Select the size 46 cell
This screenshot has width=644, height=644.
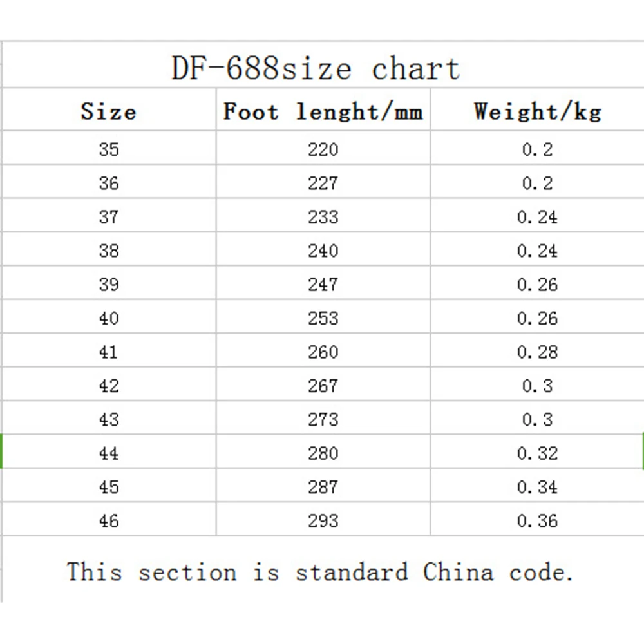(109, 520)
